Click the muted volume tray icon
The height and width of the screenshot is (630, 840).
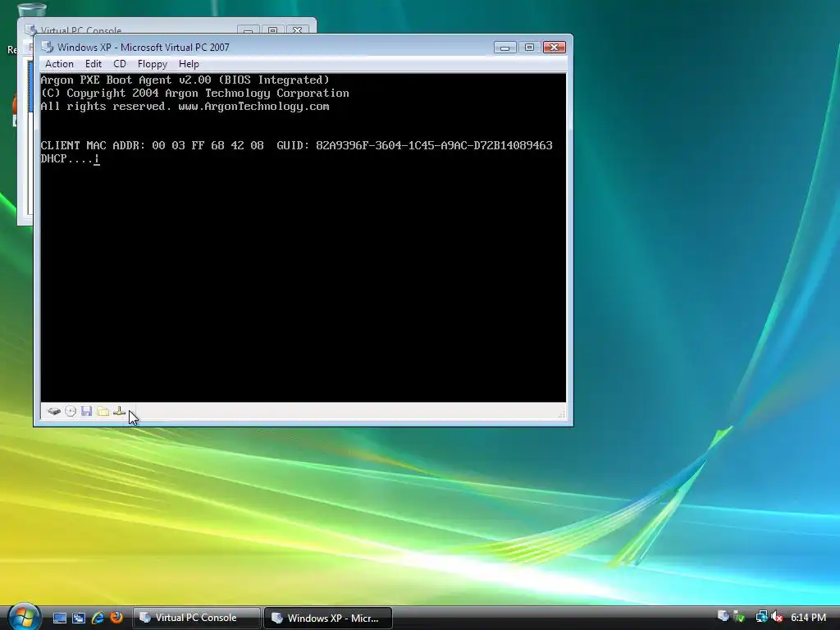(x=776, y=617)
